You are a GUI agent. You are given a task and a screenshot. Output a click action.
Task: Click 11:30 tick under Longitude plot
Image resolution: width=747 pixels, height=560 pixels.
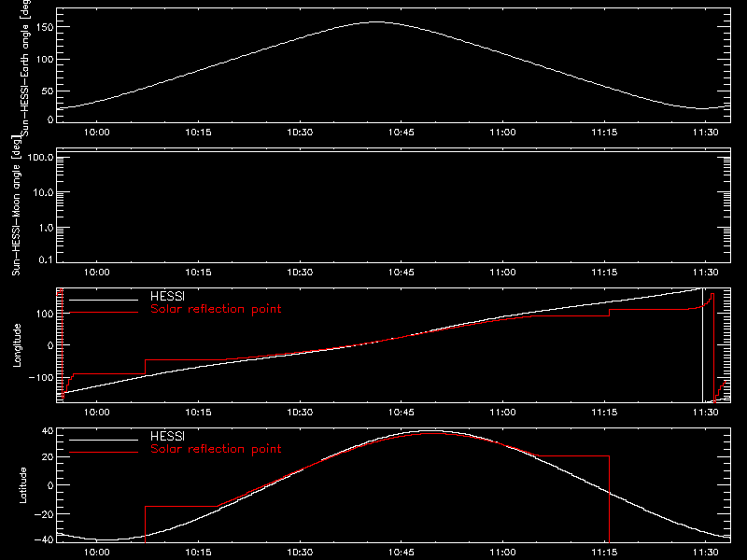706,412
